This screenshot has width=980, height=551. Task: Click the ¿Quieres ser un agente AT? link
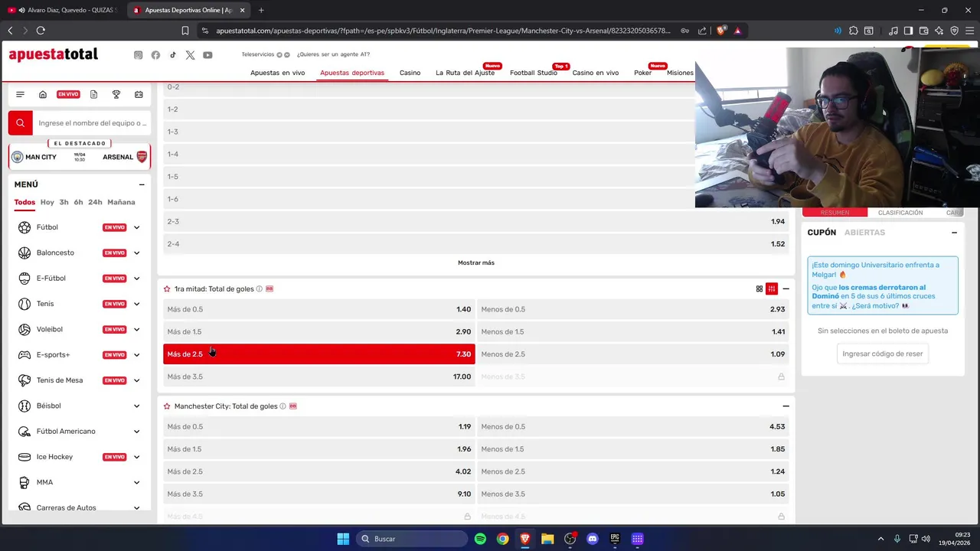(x=333, y=54)
